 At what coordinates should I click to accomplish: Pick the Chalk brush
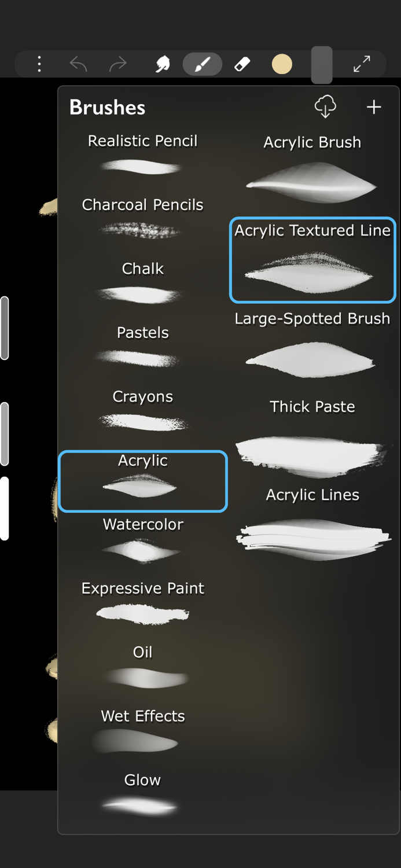click(142, 282)
